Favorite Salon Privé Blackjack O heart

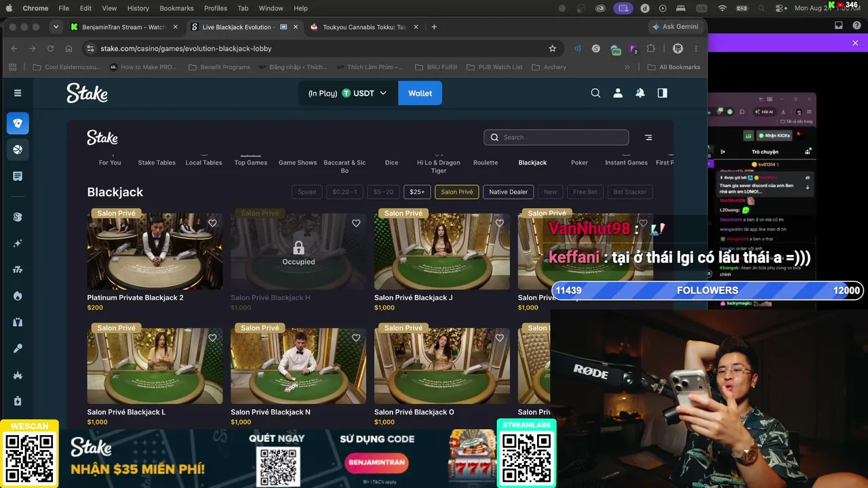coord(500,338)
